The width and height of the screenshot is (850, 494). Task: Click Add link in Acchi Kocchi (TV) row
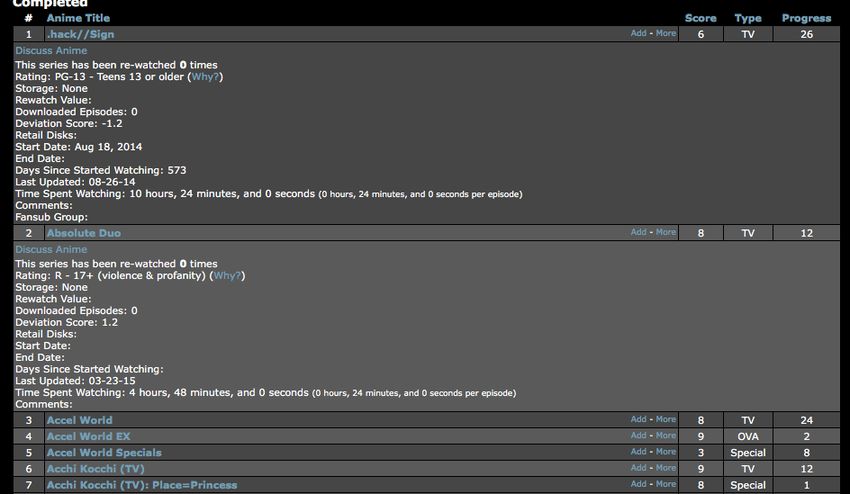pyautogui.click(x=638, y=468)
